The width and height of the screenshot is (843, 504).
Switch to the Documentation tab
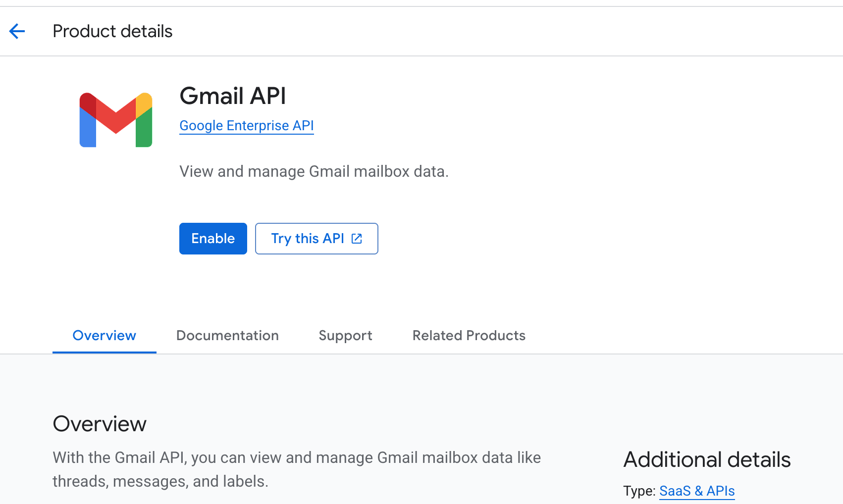click(227, 336)
